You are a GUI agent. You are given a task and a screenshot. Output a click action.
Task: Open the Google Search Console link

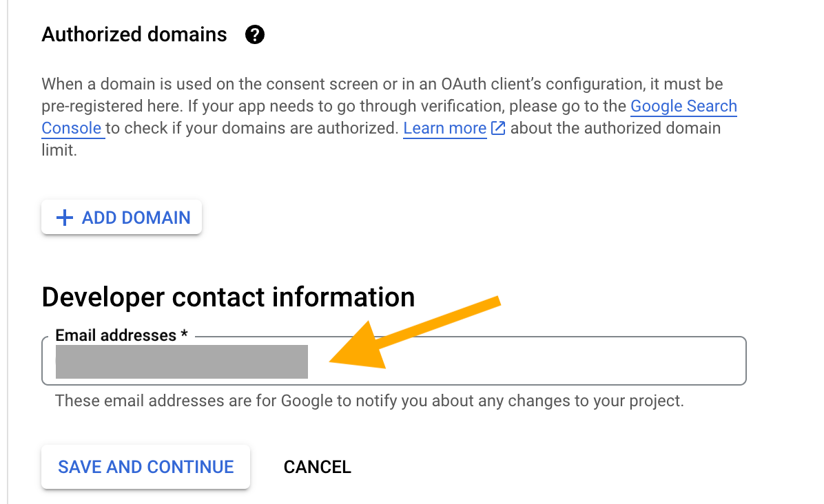pos(683,106)
